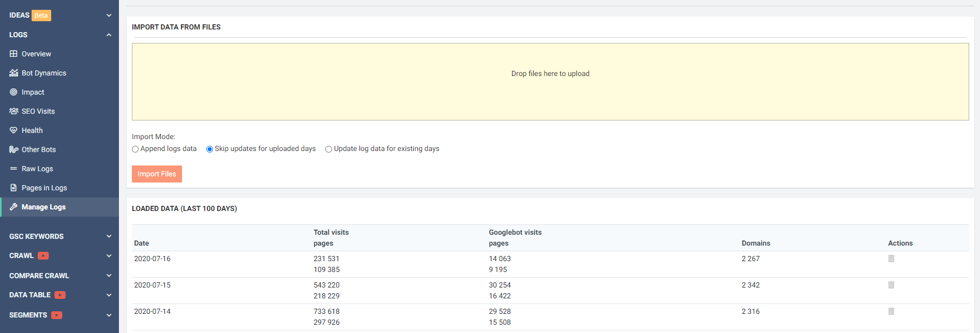Screen dimensions: 980x333
Task: Select Update log data for existing days
Action: [x=328, y=149]
